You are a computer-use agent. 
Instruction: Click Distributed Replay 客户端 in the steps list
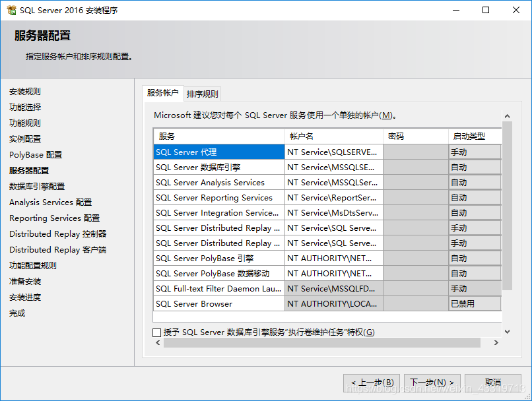[x=57, y=250]
